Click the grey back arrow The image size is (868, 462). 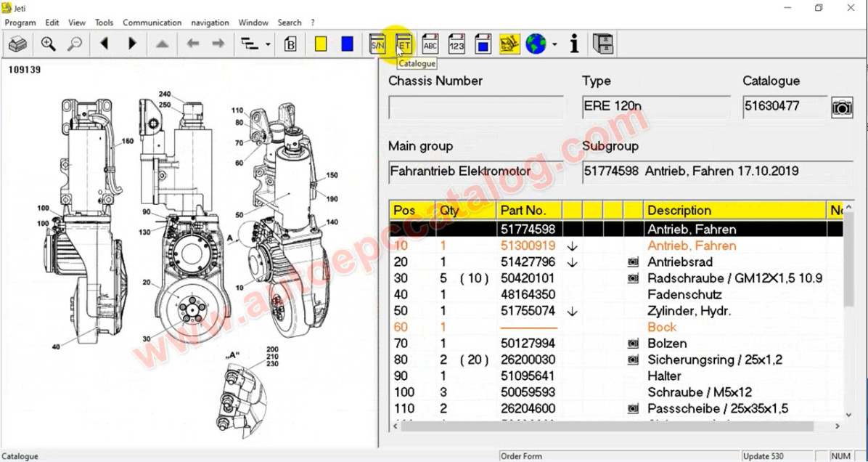192,43
